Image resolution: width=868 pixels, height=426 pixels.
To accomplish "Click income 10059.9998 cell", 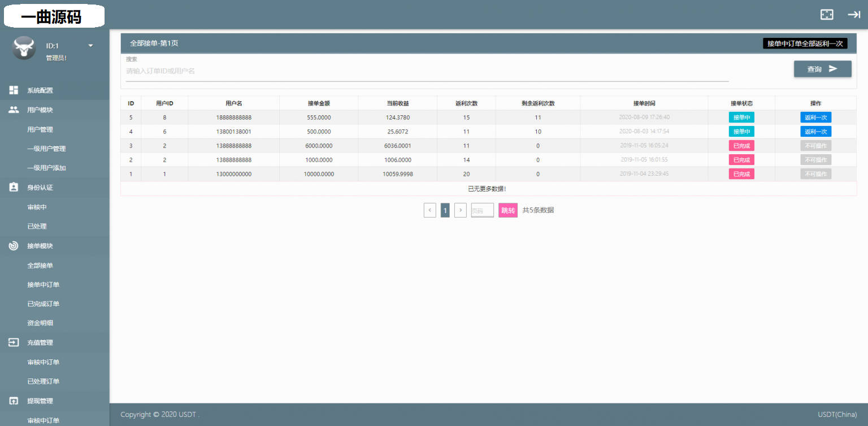I will [x=397, y=174].
